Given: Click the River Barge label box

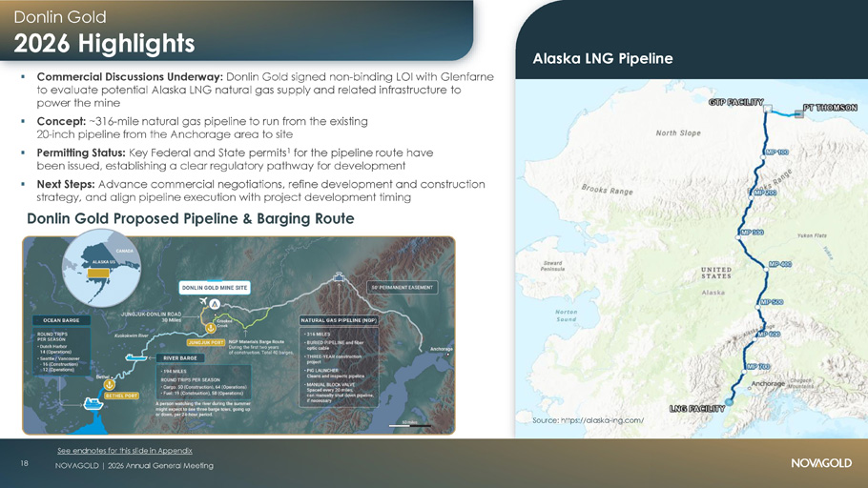Looking at the screenshot, I should (x=180, y=358).
